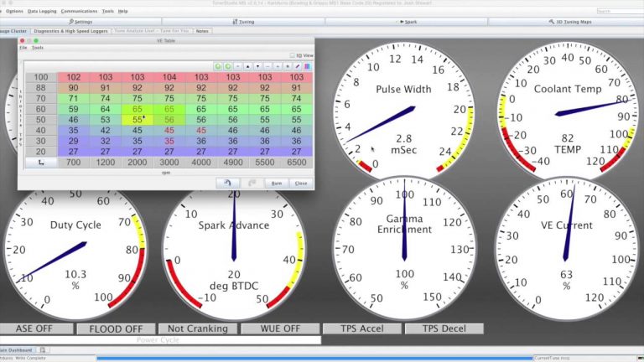
Task: Click the first green circular icon in table toolbar
Action: [x=218, y=65]
